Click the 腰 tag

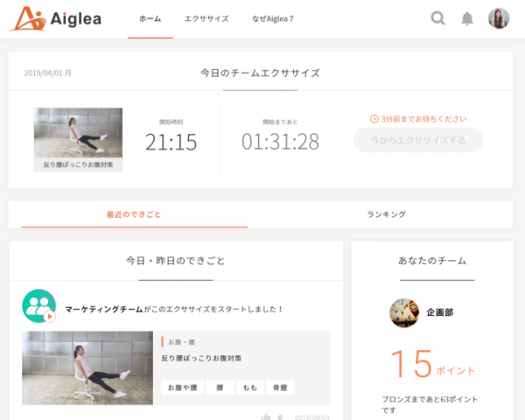[220, 388]
